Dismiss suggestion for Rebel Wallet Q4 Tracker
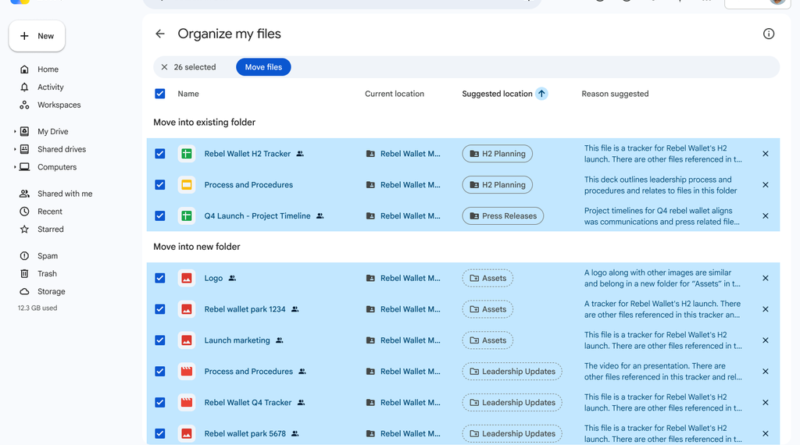Viewport: 800px width, 445px height. 765,403
